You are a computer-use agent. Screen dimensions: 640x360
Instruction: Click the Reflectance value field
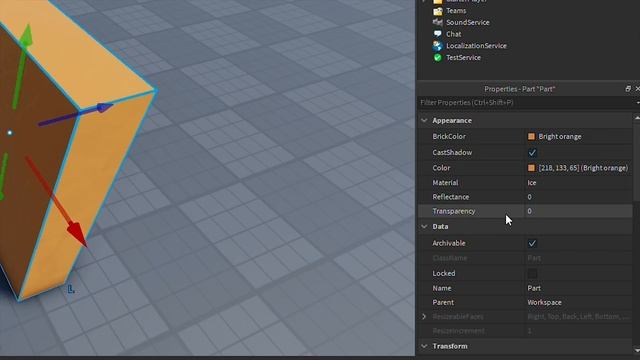pyautogui.click(x=578, y=197)
